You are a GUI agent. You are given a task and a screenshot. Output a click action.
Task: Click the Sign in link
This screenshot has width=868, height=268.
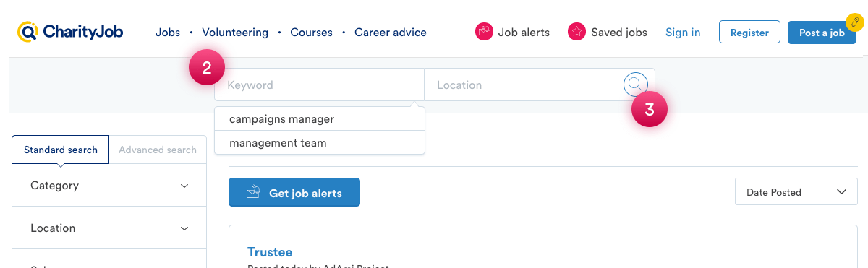tap(683, 33)
